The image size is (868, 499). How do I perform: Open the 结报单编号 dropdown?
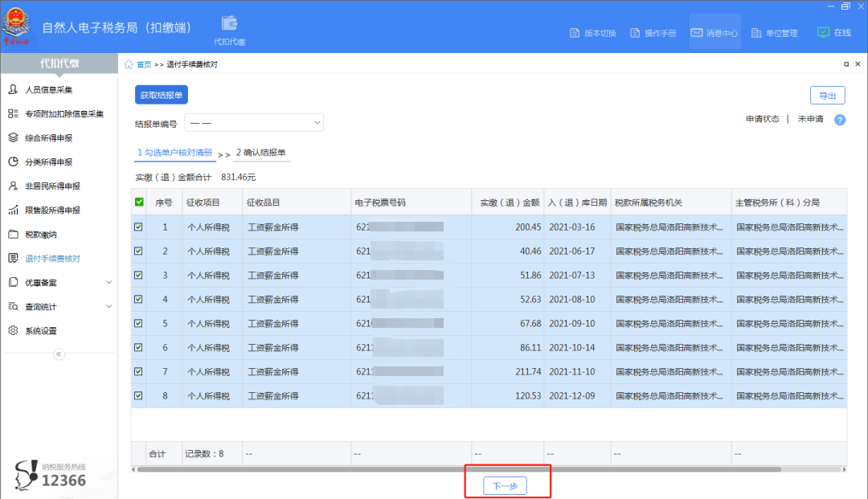point(254,123)
